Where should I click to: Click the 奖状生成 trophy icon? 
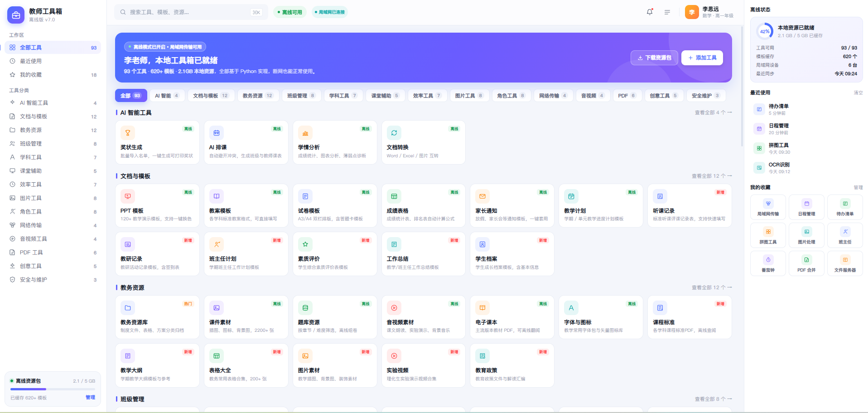pyautogui.click(x=128, y=133)
